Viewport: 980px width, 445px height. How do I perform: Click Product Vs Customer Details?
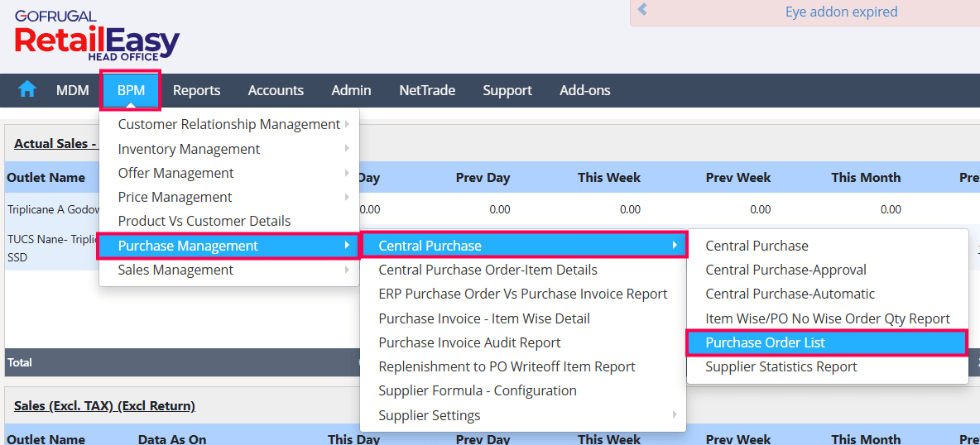point(204,221)
